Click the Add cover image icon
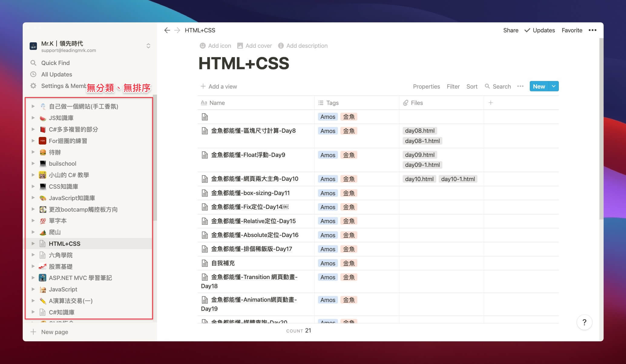This screenshot has height=364, width=626. coord(240,46)
